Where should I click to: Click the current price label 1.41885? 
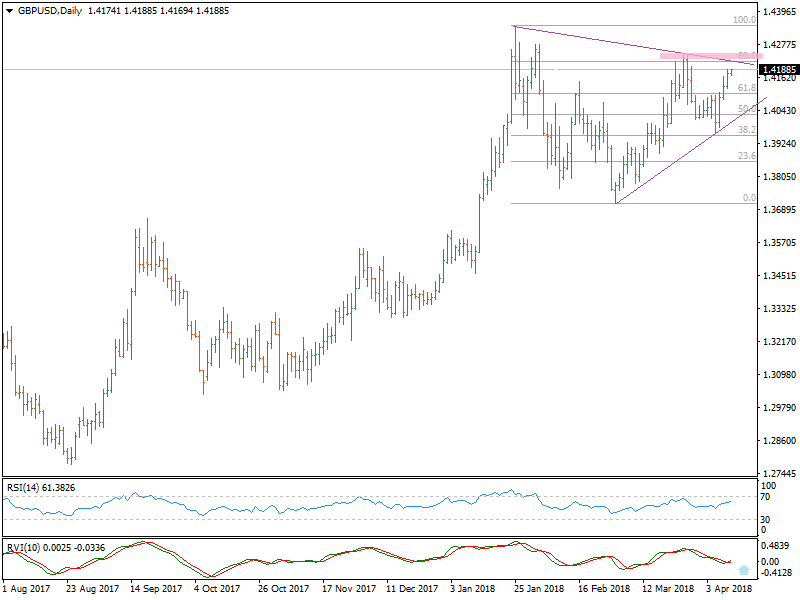[x=778, y=70]
